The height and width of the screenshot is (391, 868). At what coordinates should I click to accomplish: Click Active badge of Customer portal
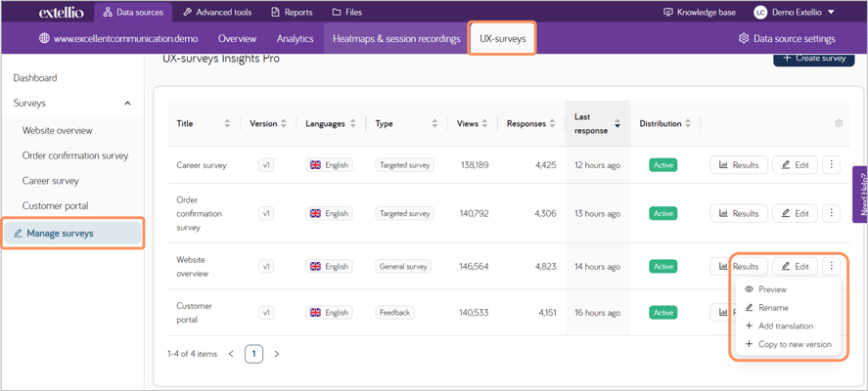(663, 313)
